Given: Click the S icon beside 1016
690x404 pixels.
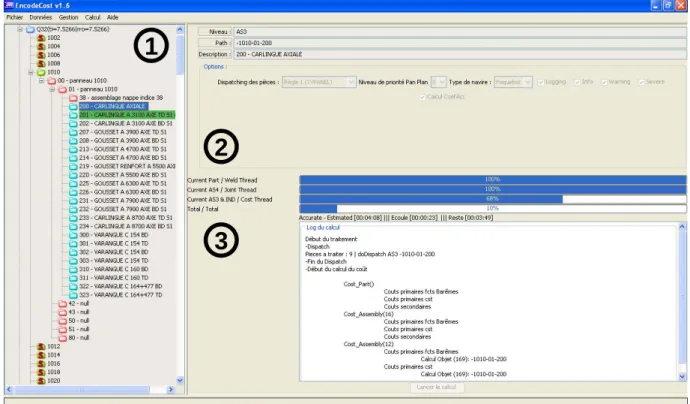Looking at the screenshot, I should [x=41, y=364].
